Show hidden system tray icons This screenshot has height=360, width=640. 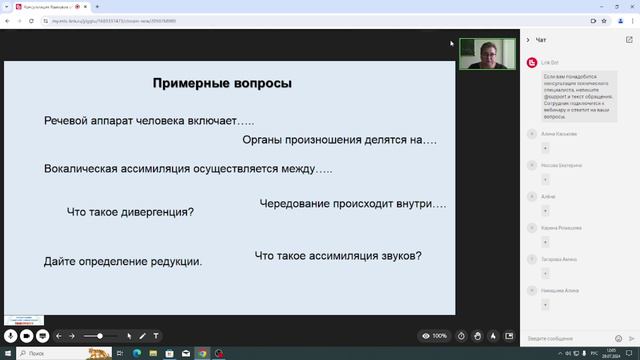[x=560, y=353]
